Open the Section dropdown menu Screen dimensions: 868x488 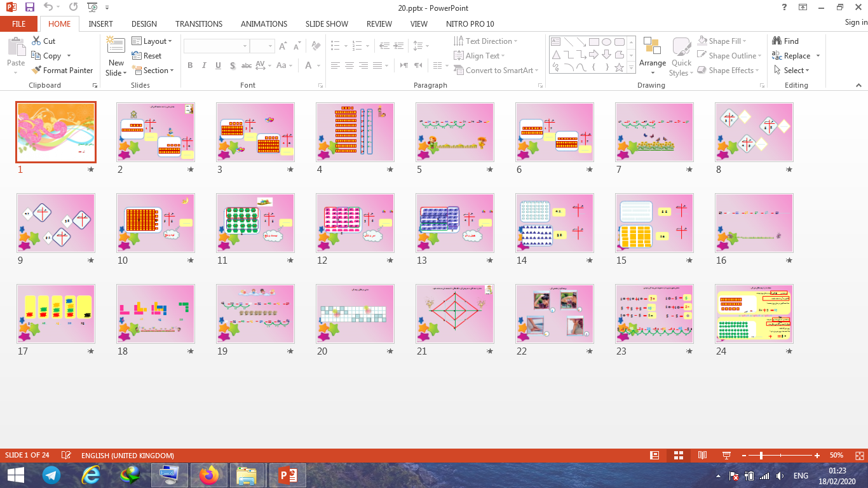click(153, 71)
